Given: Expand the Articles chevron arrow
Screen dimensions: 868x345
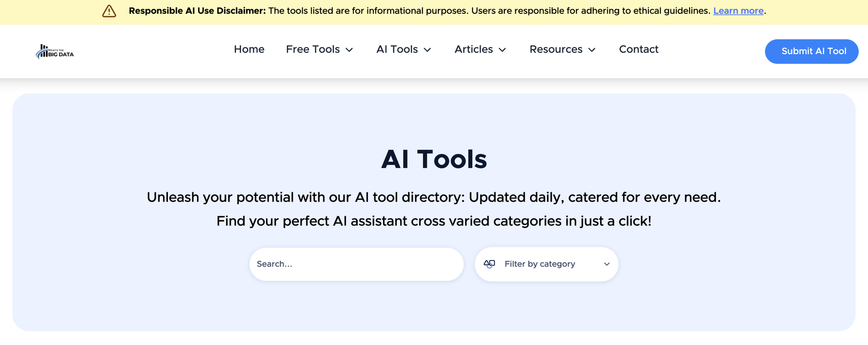Looking at the screenshot, I should coord(503,50).
